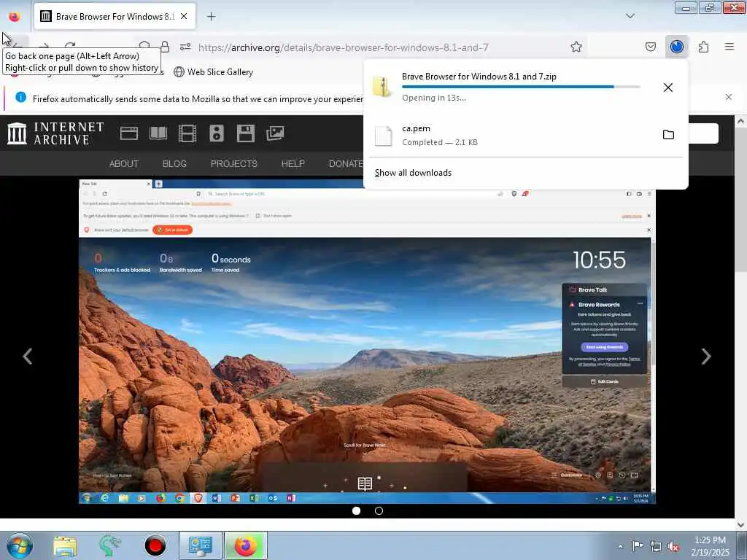
Task: Open the ABOUT menu link
Action: (x=124, y=164)
